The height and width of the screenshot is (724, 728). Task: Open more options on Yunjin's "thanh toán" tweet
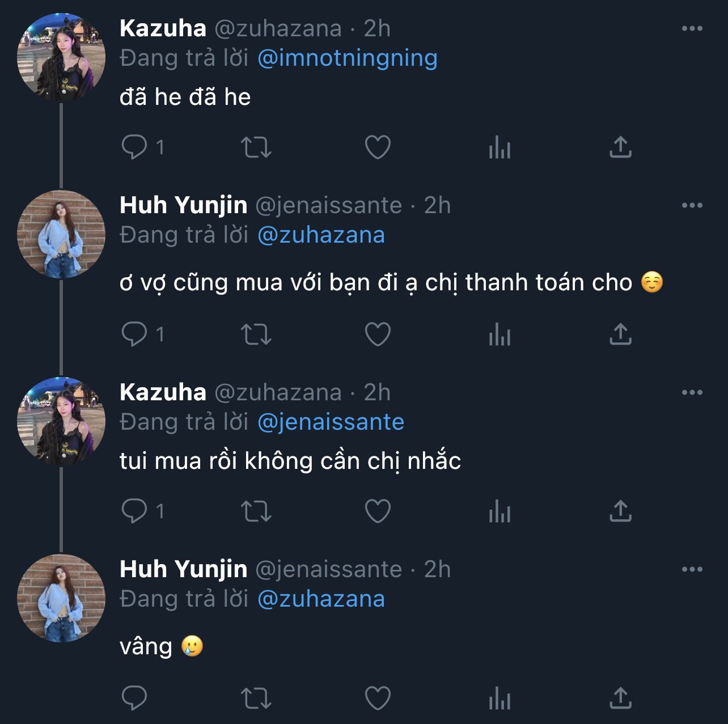pyautogui.click(x=692, y=206)
